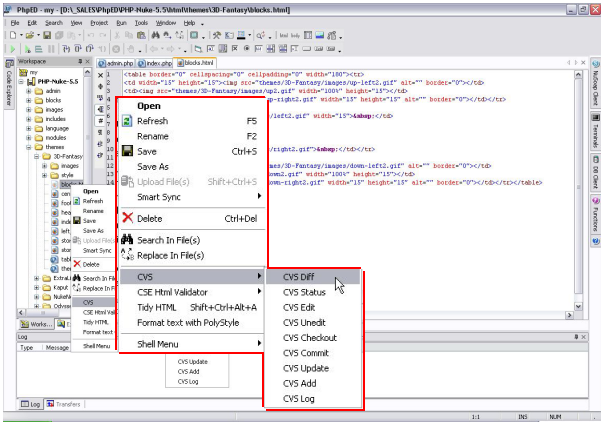Click the html tag toolbar icon
Screen dimensions: 601x422
point(284,36)
